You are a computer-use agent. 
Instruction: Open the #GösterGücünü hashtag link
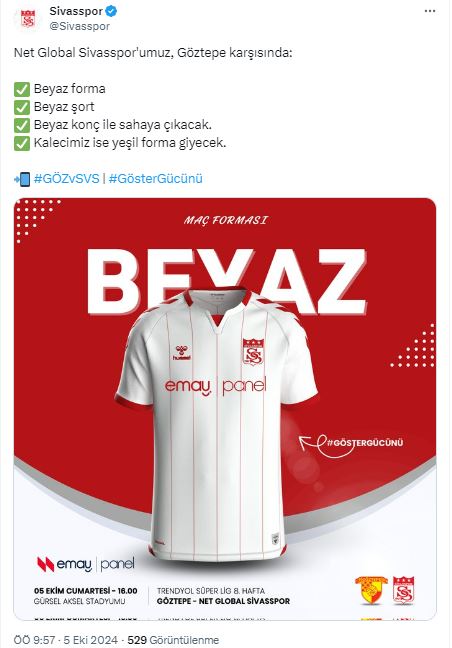click(x=156, y=179)
